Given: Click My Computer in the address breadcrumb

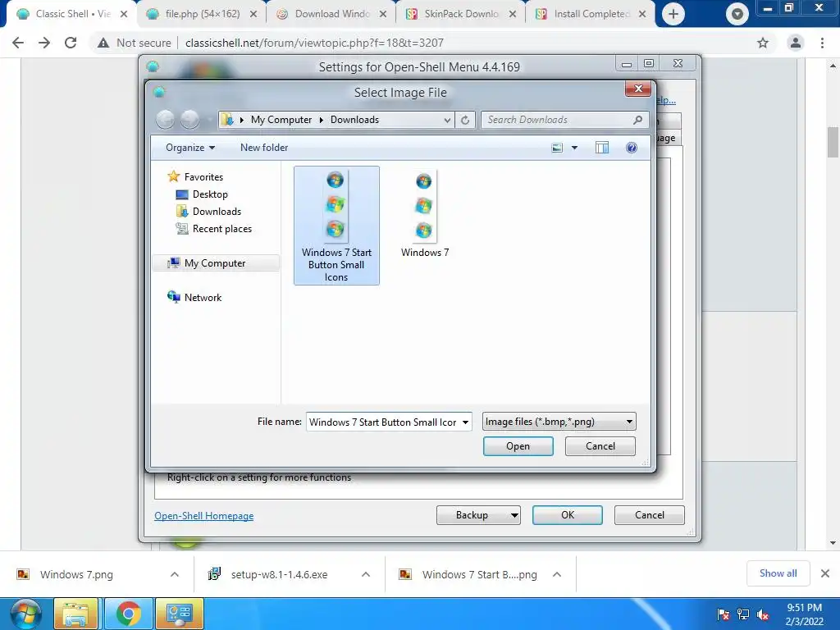Looking at the screenshot, I should click(281, 120).
